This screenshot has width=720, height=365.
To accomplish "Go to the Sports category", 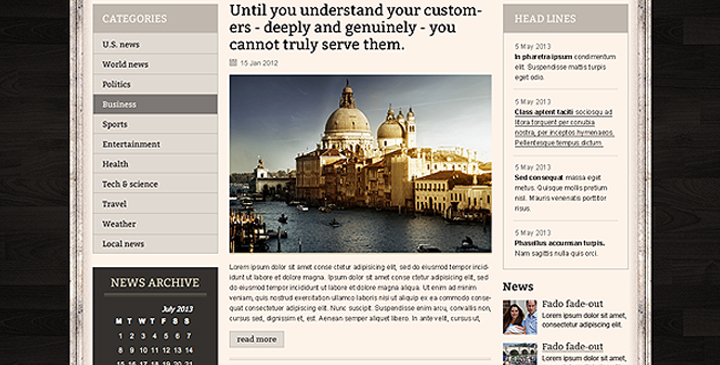I will 155,124.
